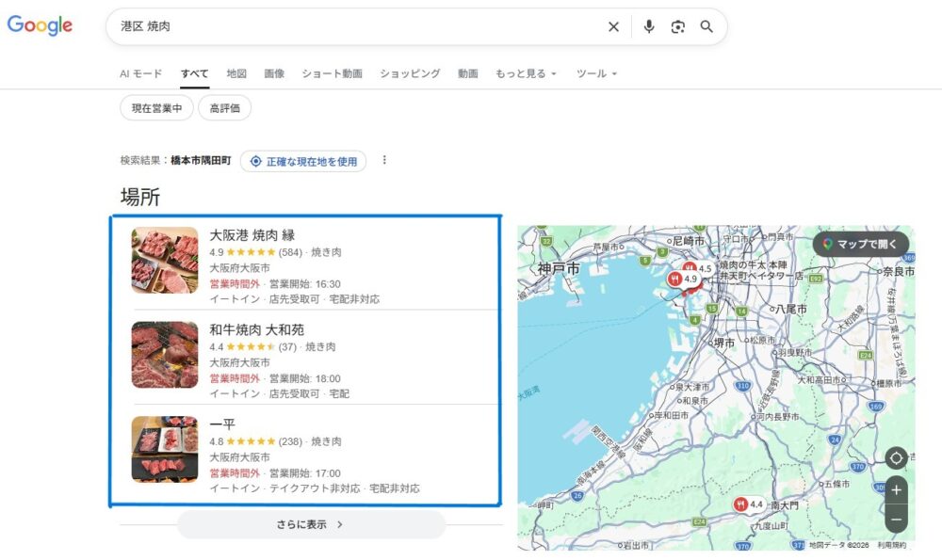
Task: Click the 一平 restaurant photo thumbnail
Action: pyautogui.click(x=165, y=450)
